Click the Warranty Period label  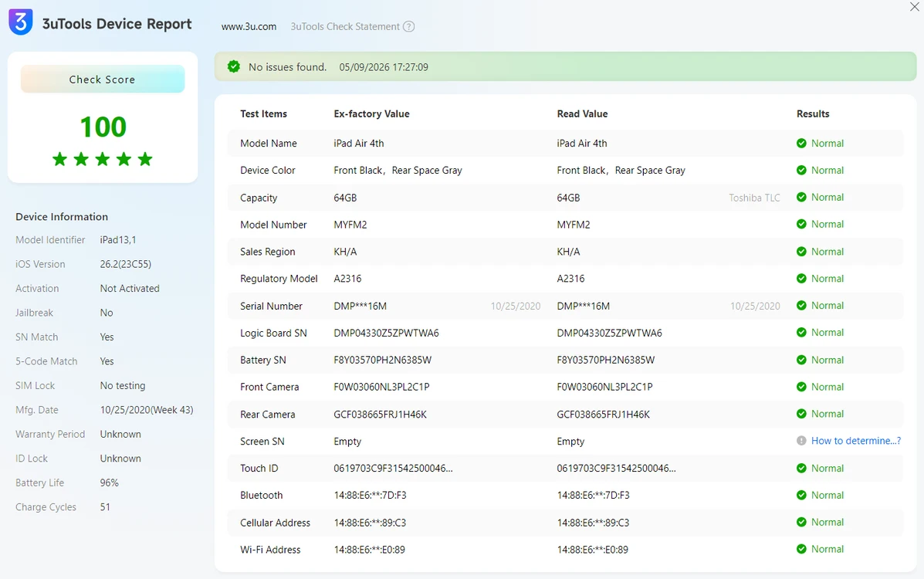[50, 434]
